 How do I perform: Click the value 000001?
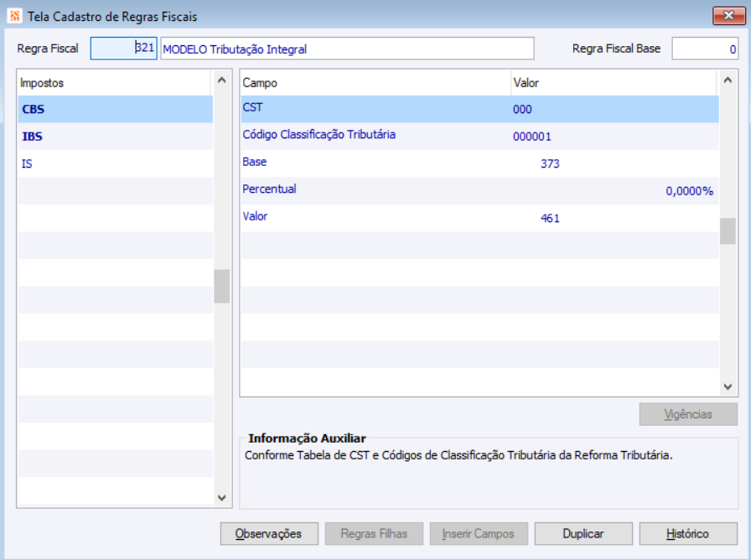pos(531,137)
